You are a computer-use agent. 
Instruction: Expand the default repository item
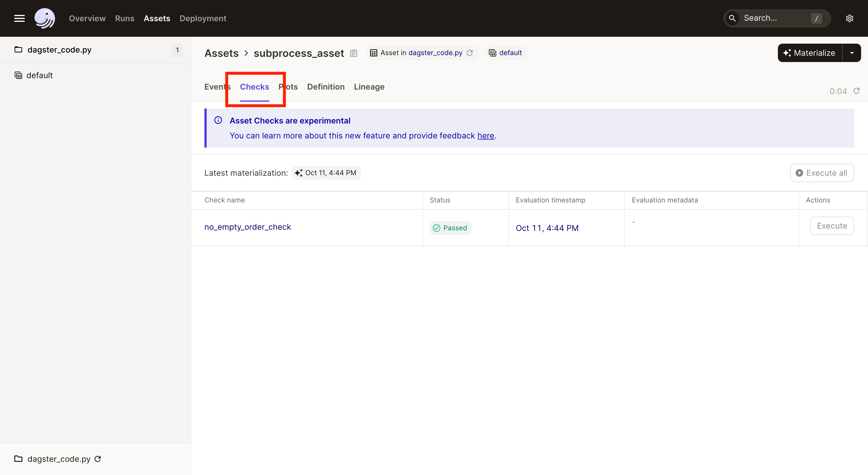tap(39, 75)
